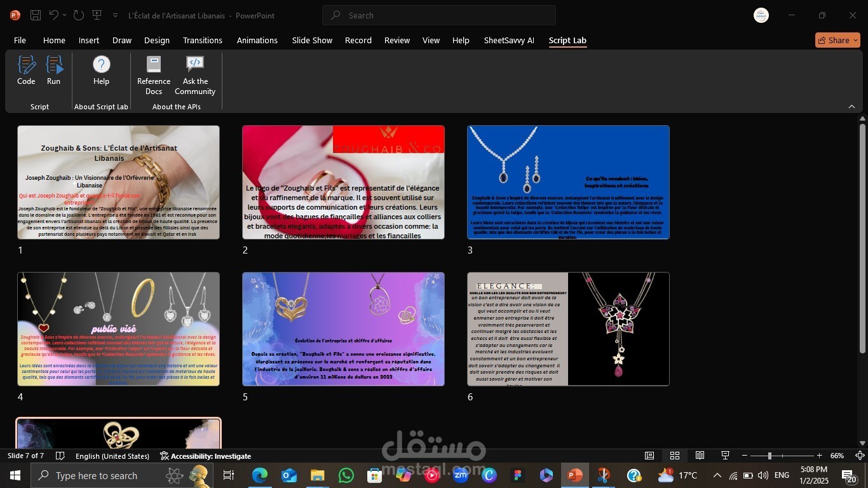Open the Windows Start menu

[15, 475]
